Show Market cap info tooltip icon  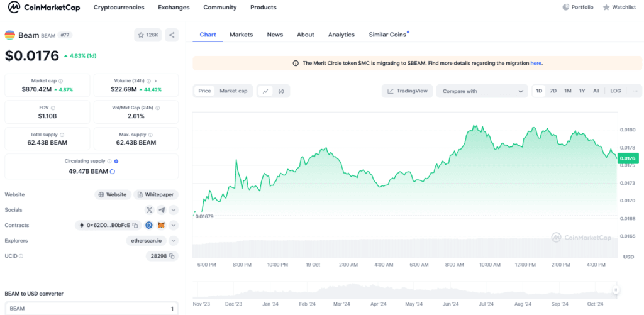(x=61, y=81)
